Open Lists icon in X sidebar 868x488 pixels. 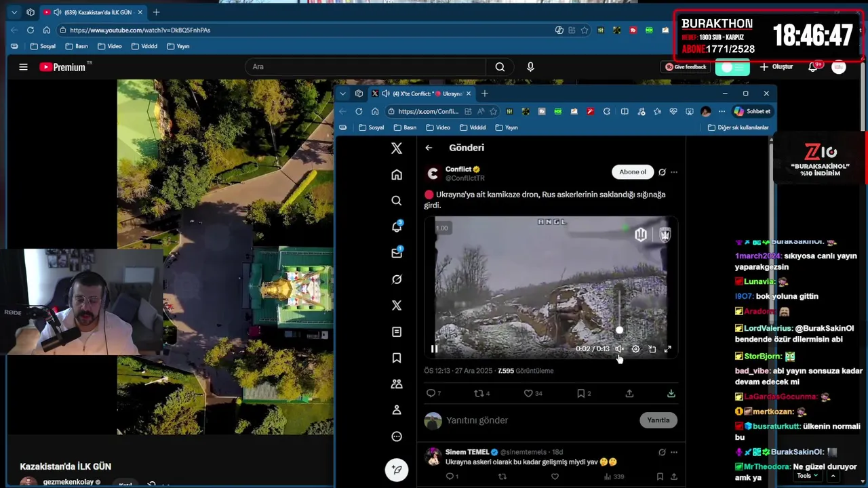397,332
